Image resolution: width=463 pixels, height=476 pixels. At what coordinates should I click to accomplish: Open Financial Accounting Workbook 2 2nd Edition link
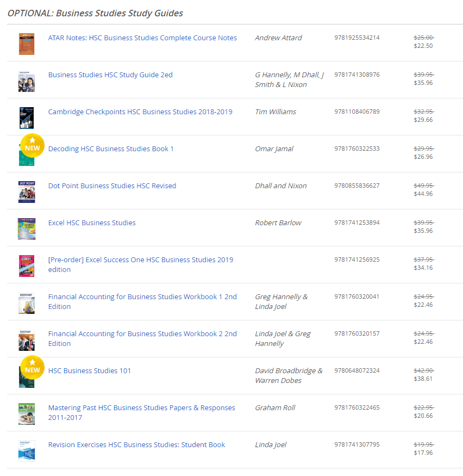(142, 334)
